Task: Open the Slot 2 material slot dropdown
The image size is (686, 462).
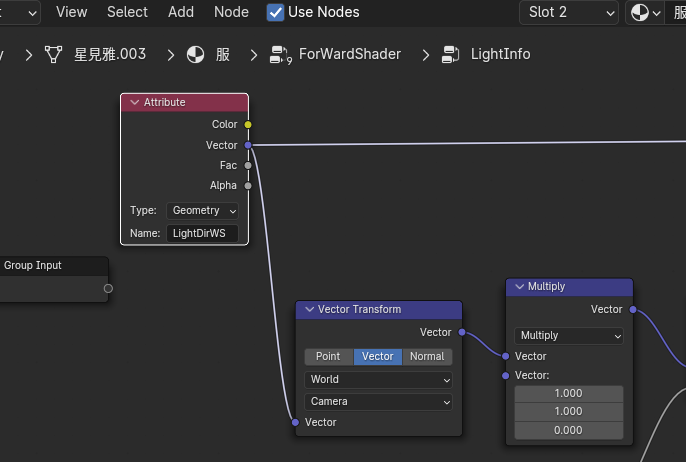Action: 568,12
